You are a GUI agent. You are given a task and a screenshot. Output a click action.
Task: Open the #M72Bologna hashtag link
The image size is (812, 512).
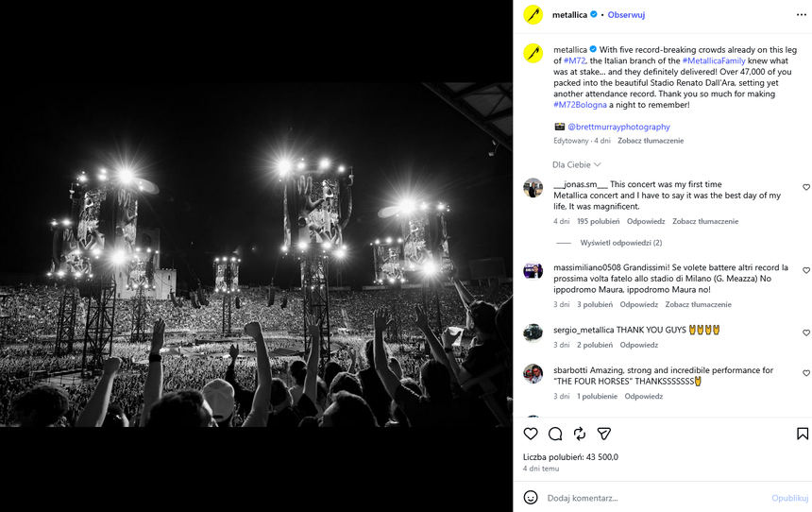[x=580, y=105]
